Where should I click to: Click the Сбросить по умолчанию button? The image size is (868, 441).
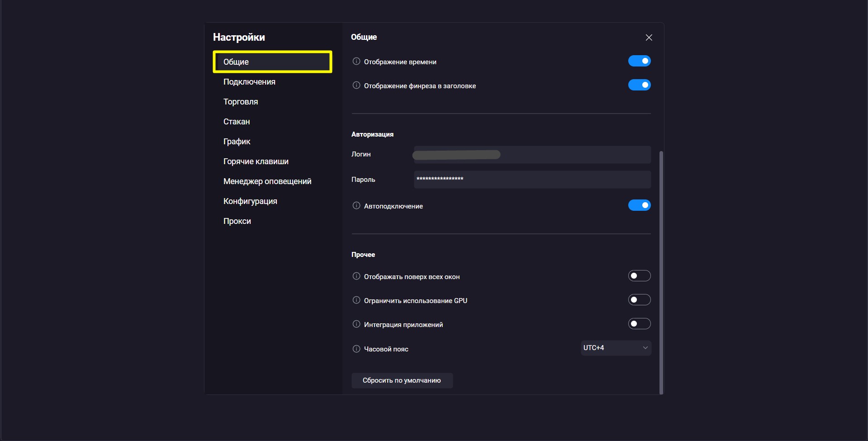pos(402,380)
